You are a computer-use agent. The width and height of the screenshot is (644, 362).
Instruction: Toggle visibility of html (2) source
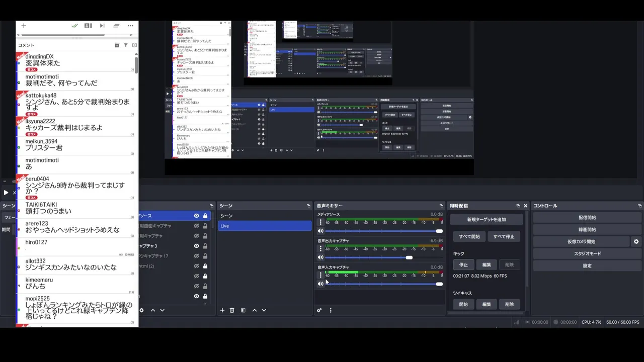pyautogui.click(x=197, y=266)
